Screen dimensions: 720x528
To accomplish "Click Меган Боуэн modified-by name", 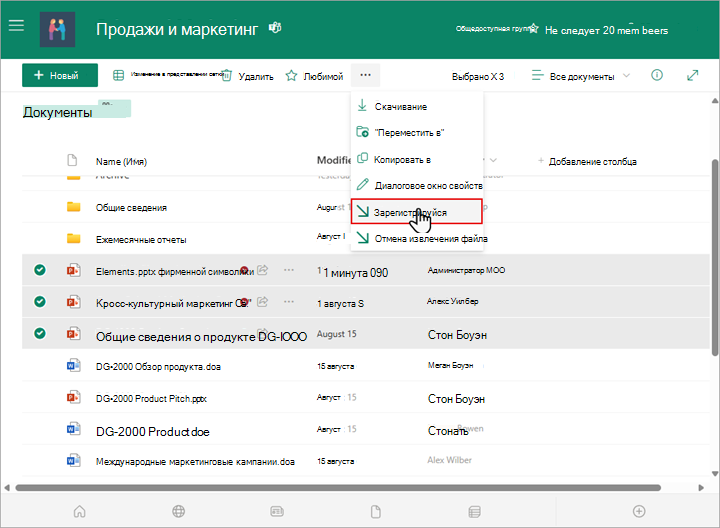I will pos(450,365).
